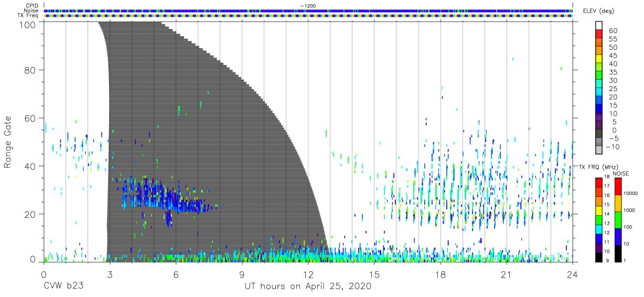This screenshot has width=644, height=297.
Task: Select the black 9-10 MHz TX FRQ swatch
Action: pos(599,256)
